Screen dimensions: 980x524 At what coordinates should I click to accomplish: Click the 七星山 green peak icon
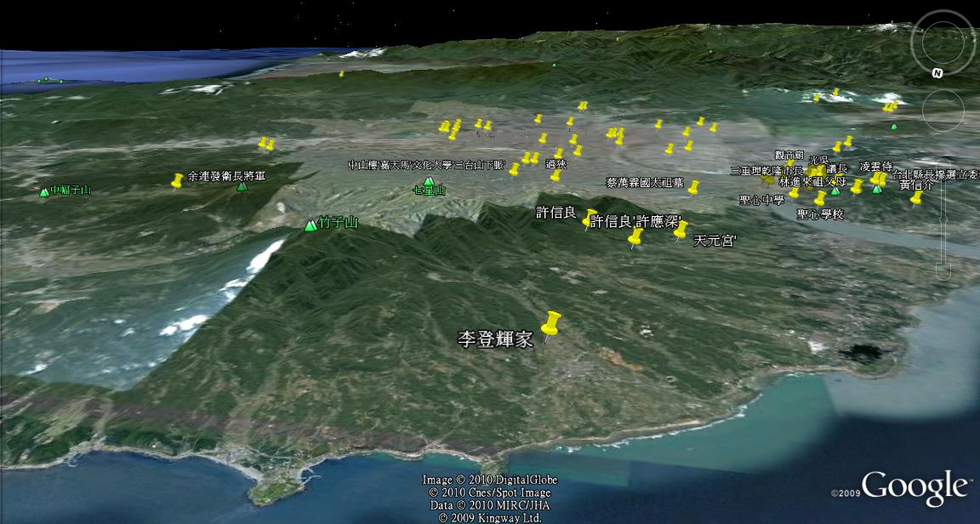428,181
